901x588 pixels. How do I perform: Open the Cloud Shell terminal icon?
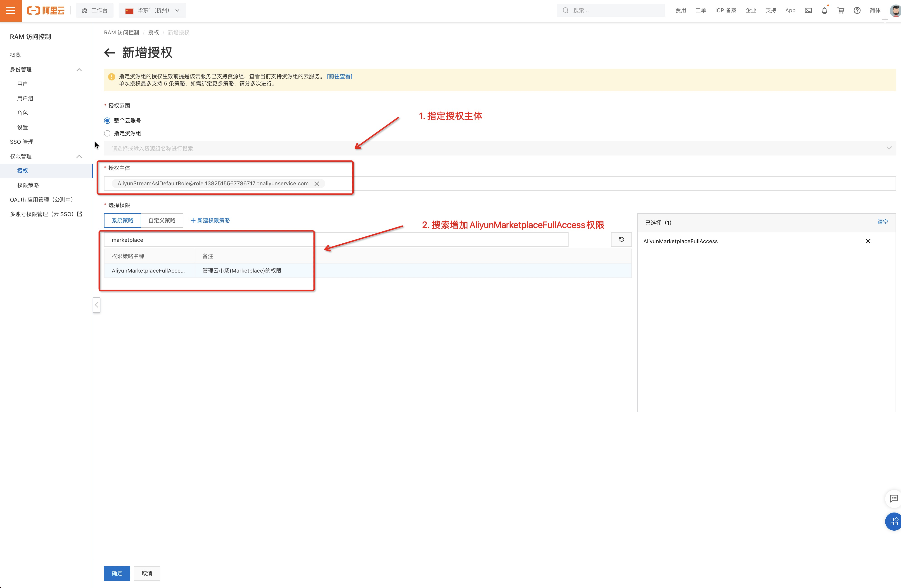click(808, 11)
